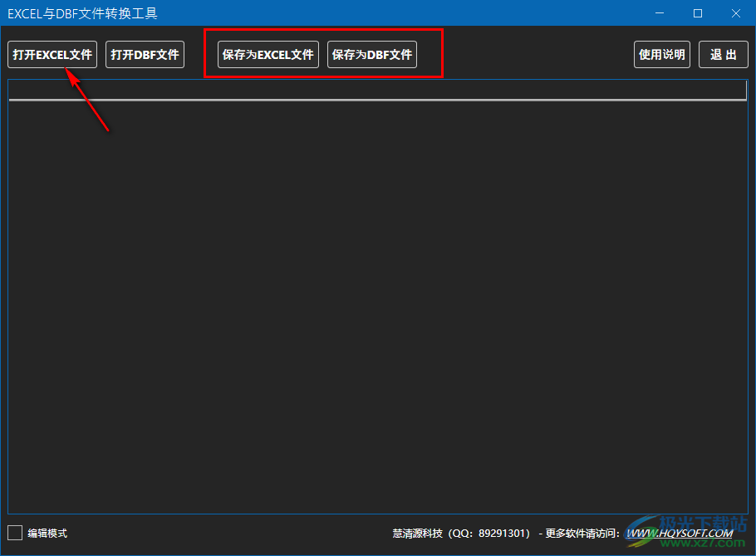The image size is (756, 556).
Task: Minimize the EXCEL与DBF文件转换工具 window
Action: tap(660, 13)
